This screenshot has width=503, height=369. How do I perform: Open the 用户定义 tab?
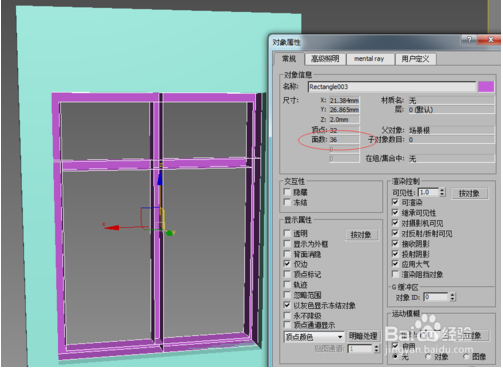pyautogui.click(x=415, y=59)
